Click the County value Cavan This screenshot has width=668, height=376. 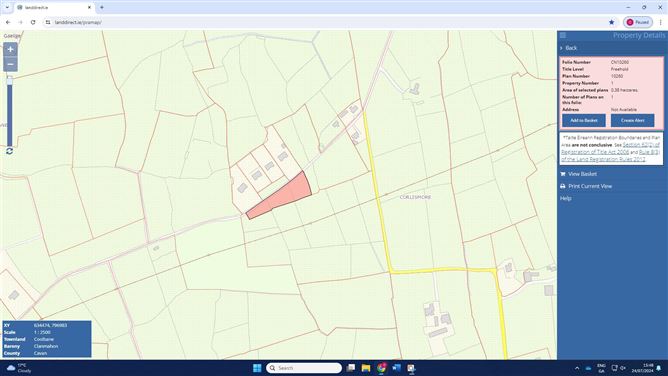click(40, 353)
